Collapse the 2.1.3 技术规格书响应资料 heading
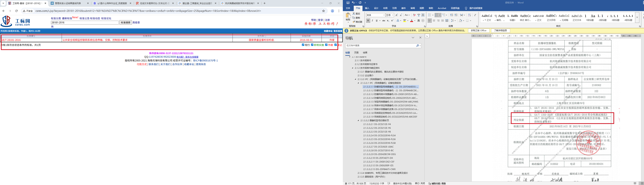This screenshot has height=185, width=644. 353,68
